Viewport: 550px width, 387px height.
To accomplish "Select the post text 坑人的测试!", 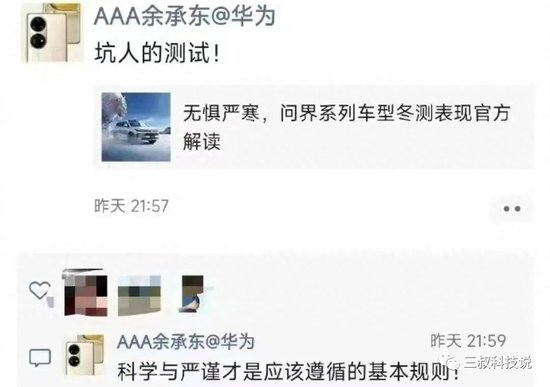I will [157, 53].
